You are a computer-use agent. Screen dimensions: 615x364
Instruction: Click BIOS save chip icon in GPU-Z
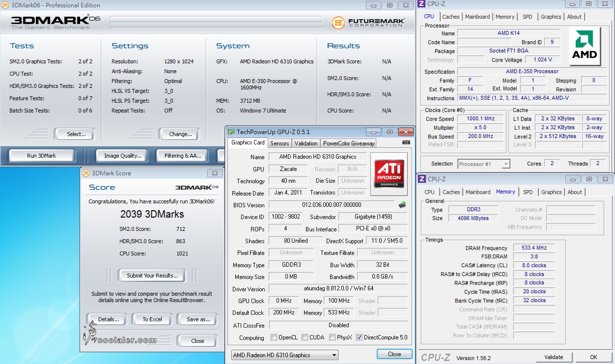(x=402, y=205)
